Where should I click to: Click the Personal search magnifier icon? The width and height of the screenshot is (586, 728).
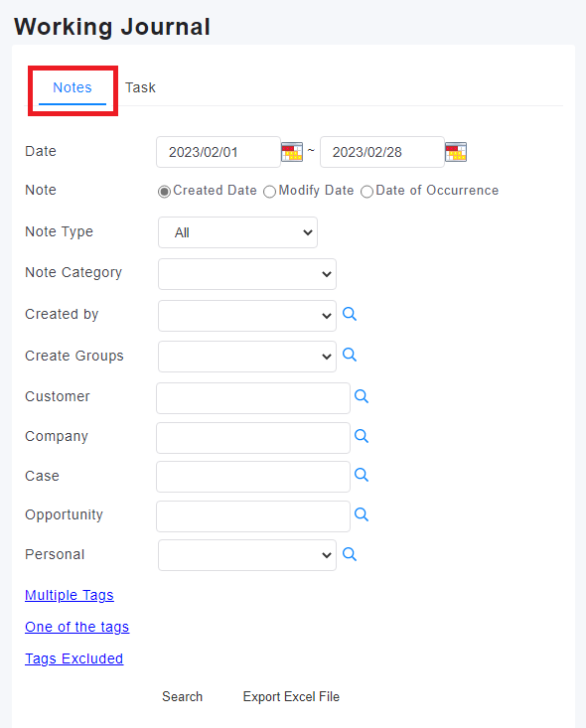(x=350, y=554)
